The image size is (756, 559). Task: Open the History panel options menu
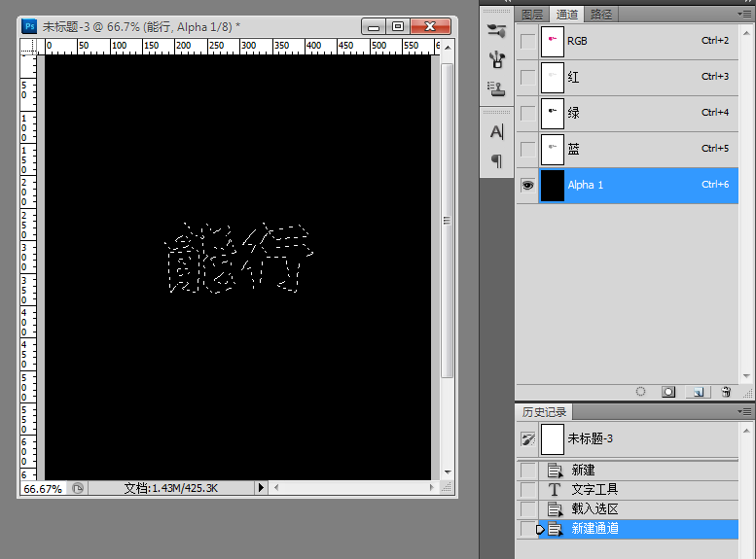click(x=744, y=411)
